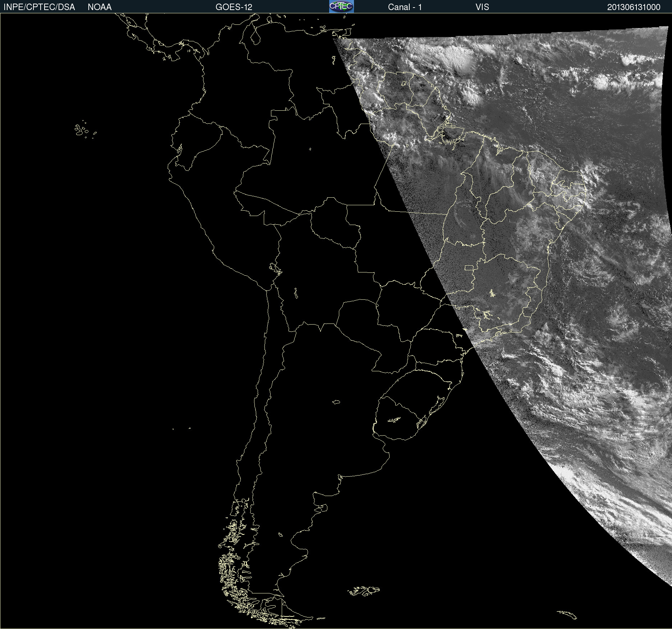Select the INPE/CPTEC/DSA header text
The width and height of the screenshot is (672, 629).
pyautogui.click(x=39, y=7)
